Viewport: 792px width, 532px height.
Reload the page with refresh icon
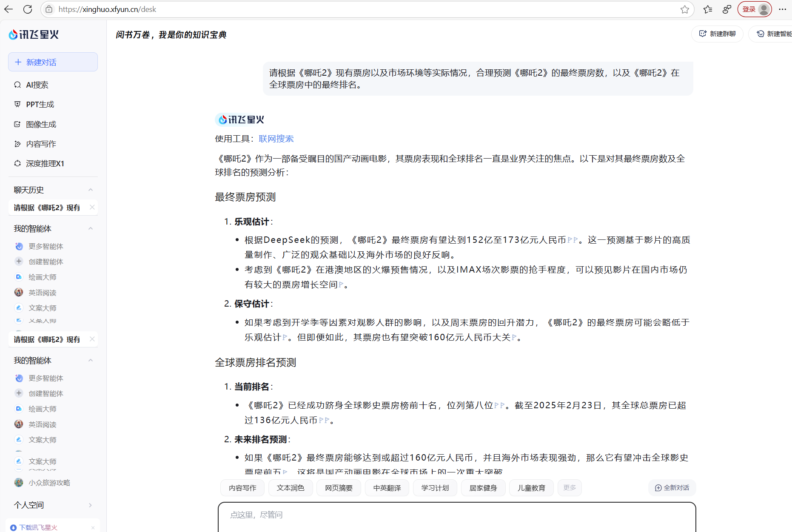[28, 9]
